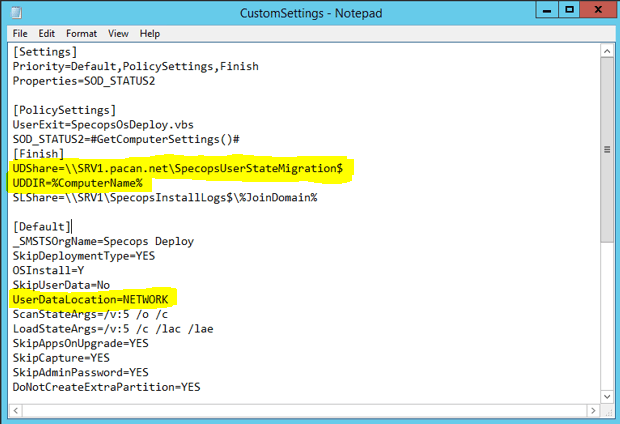The image size is (620, 424).
Task: Click the SkipUserData=No line
Action: (61, 285)
